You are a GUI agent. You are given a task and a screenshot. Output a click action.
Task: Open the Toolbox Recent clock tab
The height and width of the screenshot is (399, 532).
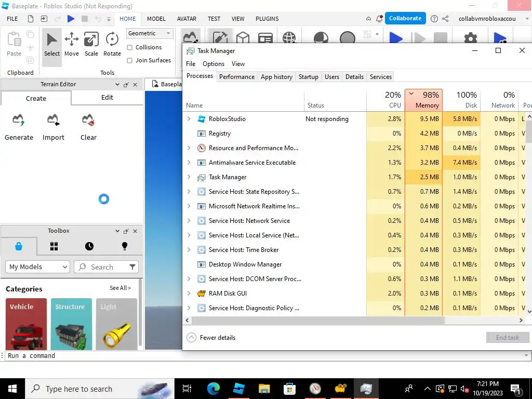point(89,246)
